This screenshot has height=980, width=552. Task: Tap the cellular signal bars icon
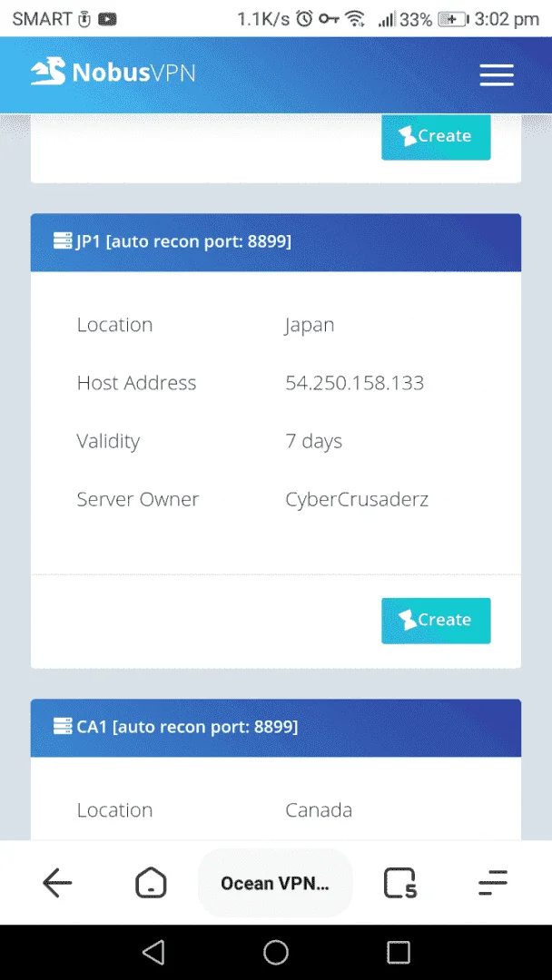[387, 20]
